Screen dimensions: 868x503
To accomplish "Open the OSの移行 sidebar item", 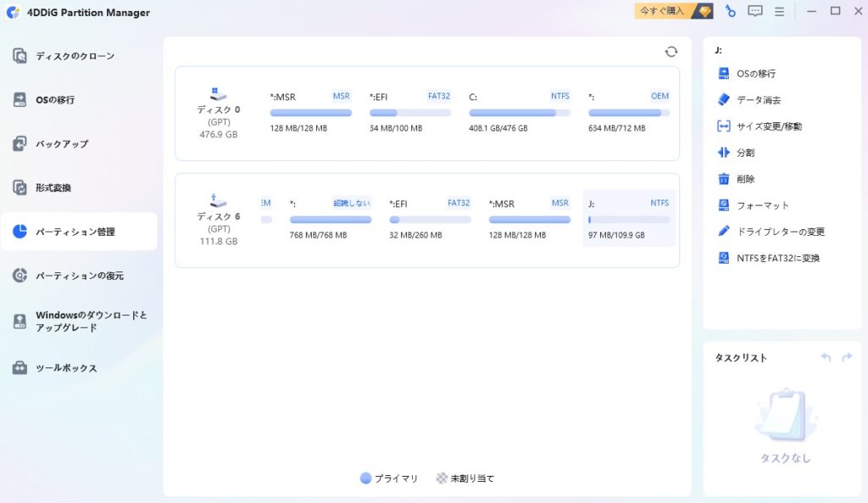I will pos(55,100).
